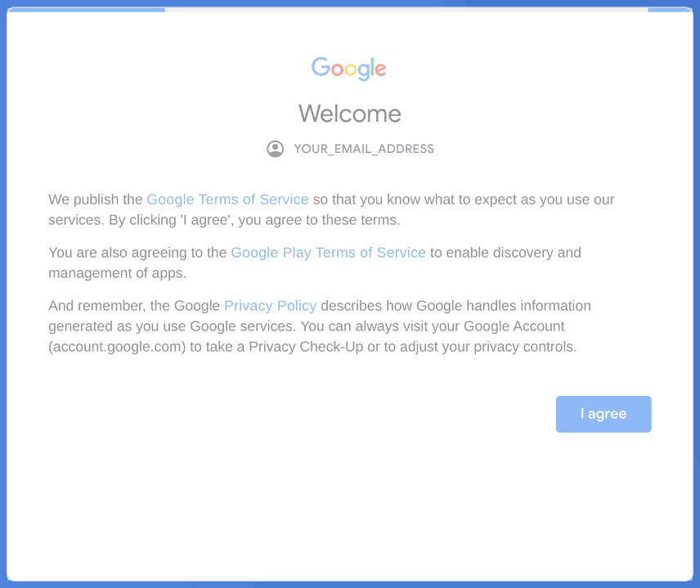Click the red e in Google logo

[x=380, y=70]
